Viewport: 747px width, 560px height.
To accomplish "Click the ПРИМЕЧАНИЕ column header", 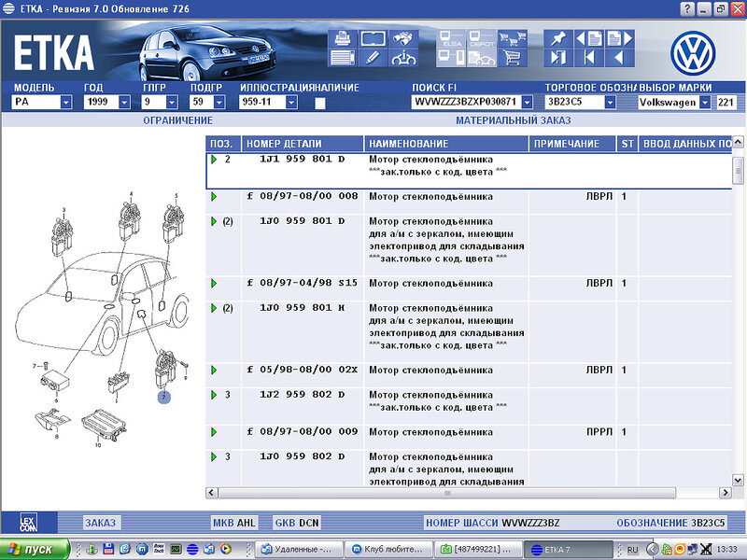I will click(572, 144).
